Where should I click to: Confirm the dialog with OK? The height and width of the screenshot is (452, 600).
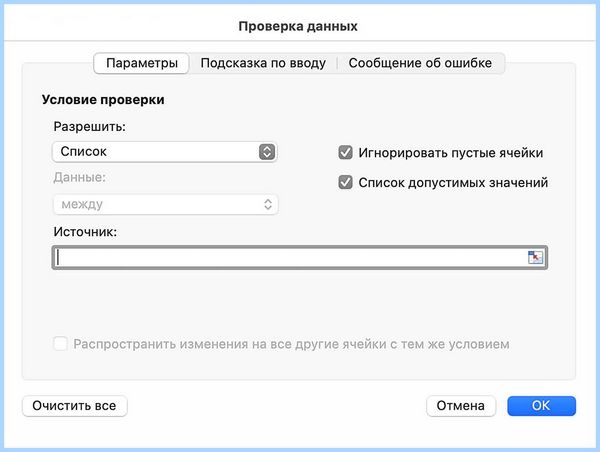tap(541, 406)
